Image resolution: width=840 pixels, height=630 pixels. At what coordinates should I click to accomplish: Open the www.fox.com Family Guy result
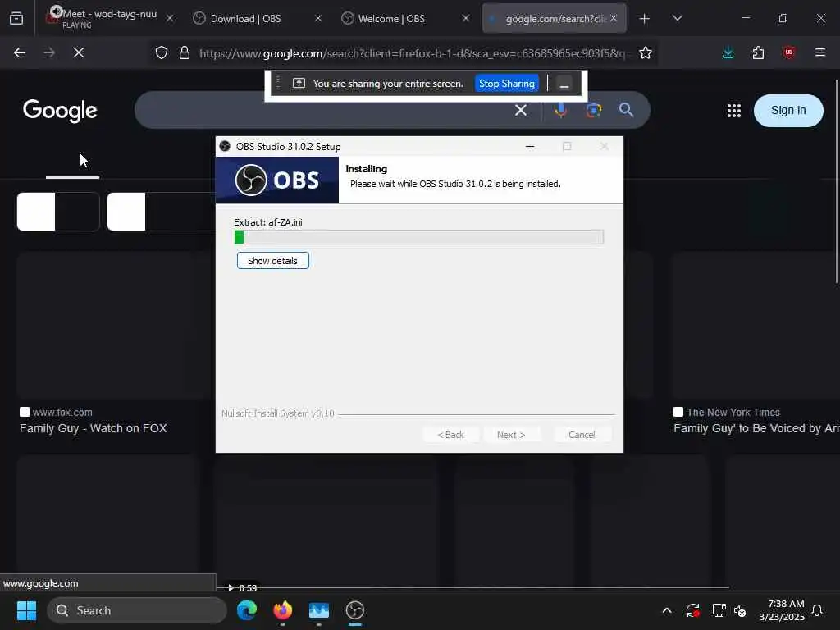tap(94, 428)
